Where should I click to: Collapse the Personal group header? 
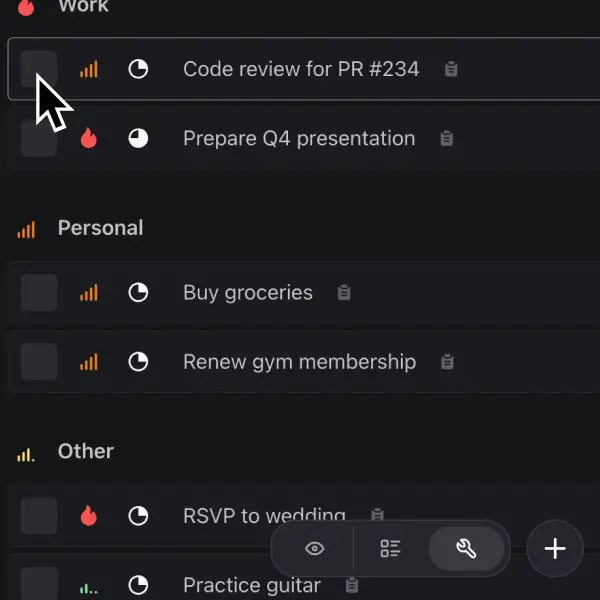click(x=100, y=228)
